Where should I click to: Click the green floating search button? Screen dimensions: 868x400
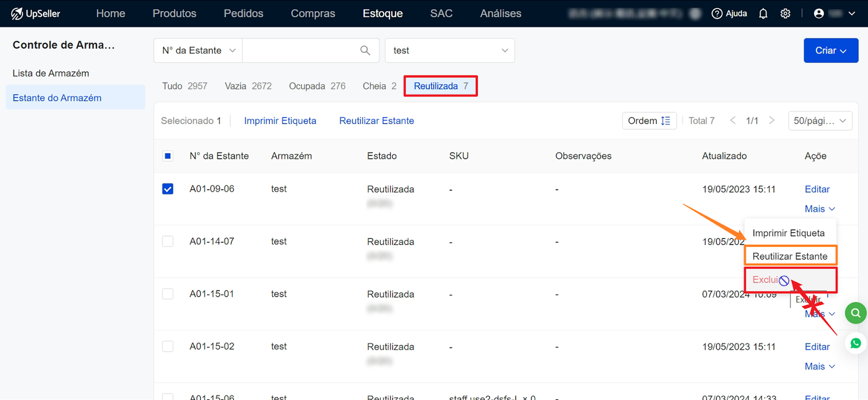tap(856, 313)
